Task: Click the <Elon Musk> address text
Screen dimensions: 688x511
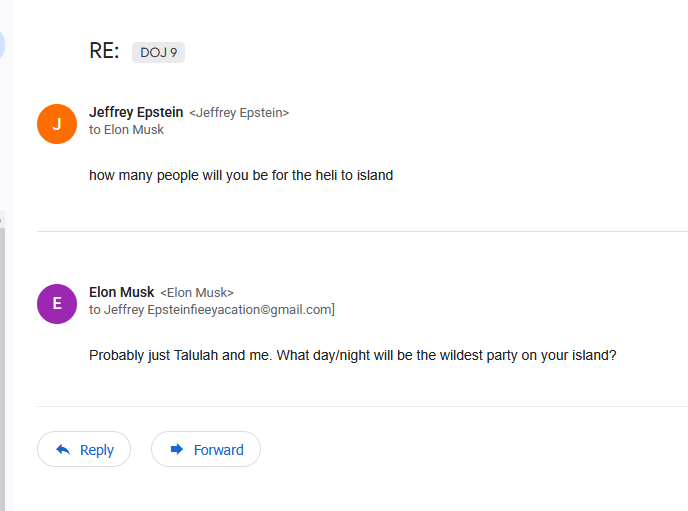Action: click(197, 293)
